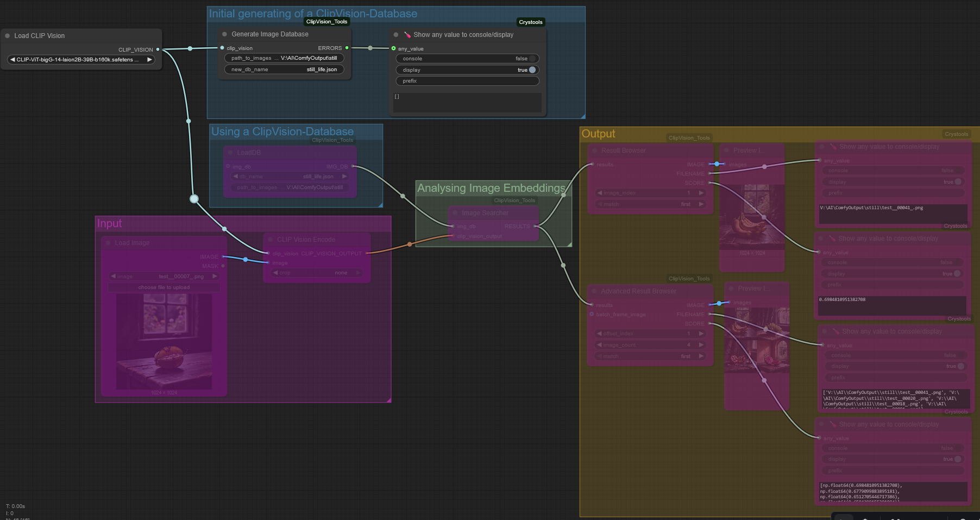Image resolution: width=980 pixels, height=520 pixels.
Task: Click the IMG_DB output socket on LoadDB
Action: pyautogui.click(x=353, y=166)
